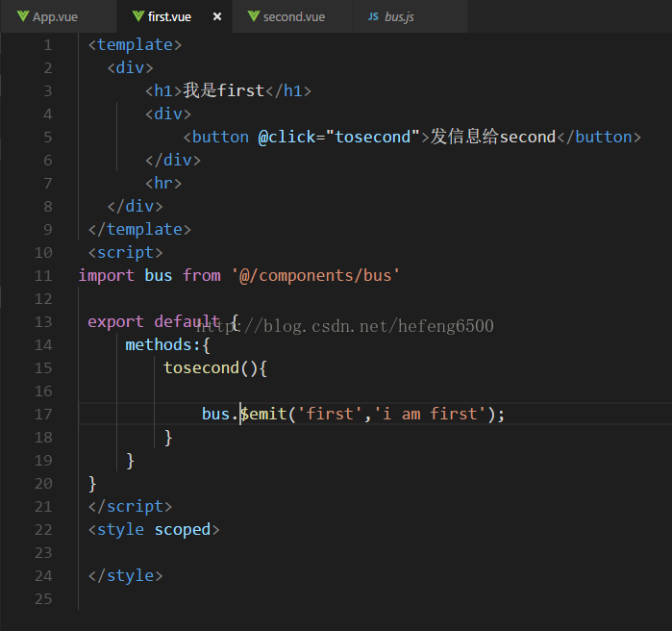Image resolution: width=672 pixels, height=631 pixels.
Task: Click line number 1 in the gutter
Action: pyautogui.click(x=48, y=45)
